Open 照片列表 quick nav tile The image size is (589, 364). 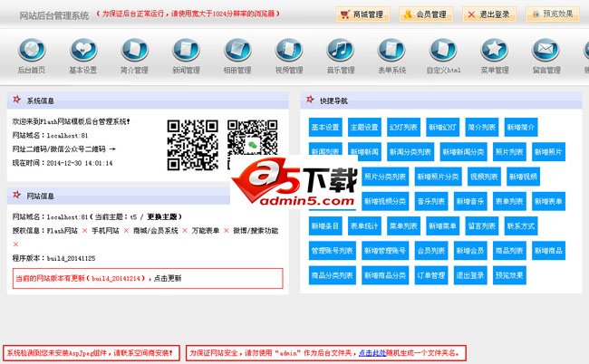509,152
